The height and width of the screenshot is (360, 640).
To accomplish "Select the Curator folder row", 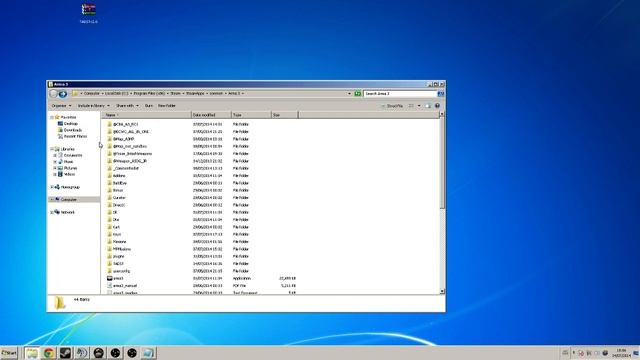I will (200, 198).
